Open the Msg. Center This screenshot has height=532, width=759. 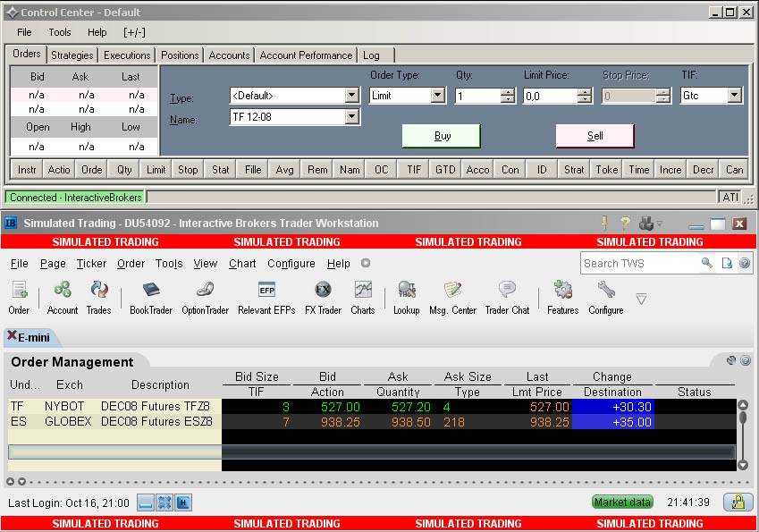point(452,297)
